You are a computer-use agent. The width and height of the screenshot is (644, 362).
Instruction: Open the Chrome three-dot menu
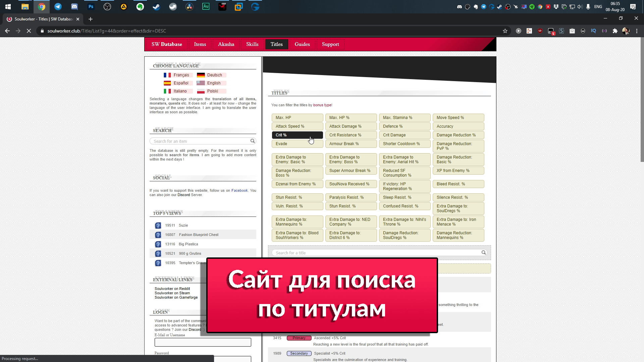[x=637, y=31]
